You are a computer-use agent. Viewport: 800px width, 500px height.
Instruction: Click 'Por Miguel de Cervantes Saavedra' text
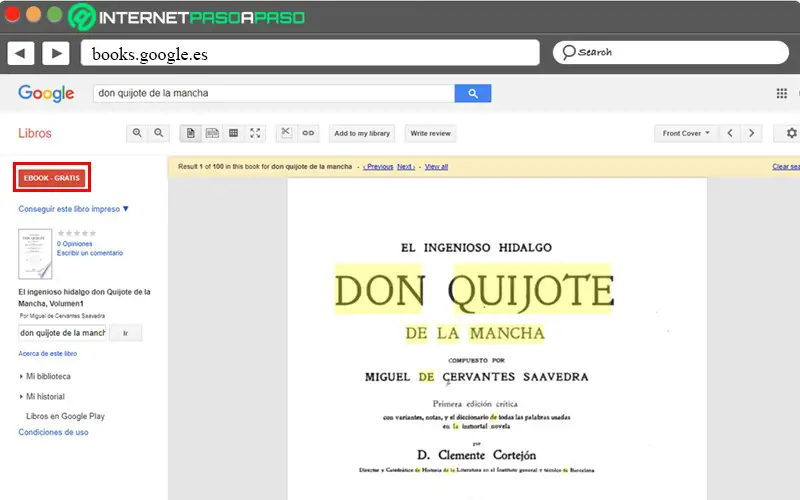pyautogui.click(x=62, y=316)
